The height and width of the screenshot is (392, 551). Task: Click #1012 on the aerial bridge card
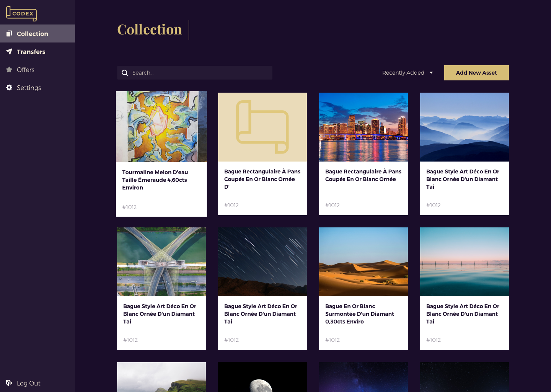[x=130, y=340]
